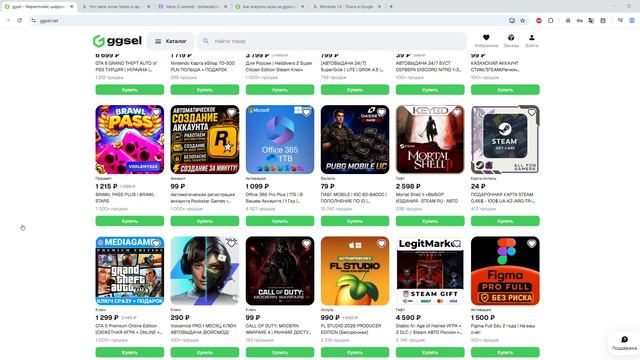Add Brawl Pass to favorites
This screenshot has width=640, height=360.
pyautogui.click(x=156, y=112)
